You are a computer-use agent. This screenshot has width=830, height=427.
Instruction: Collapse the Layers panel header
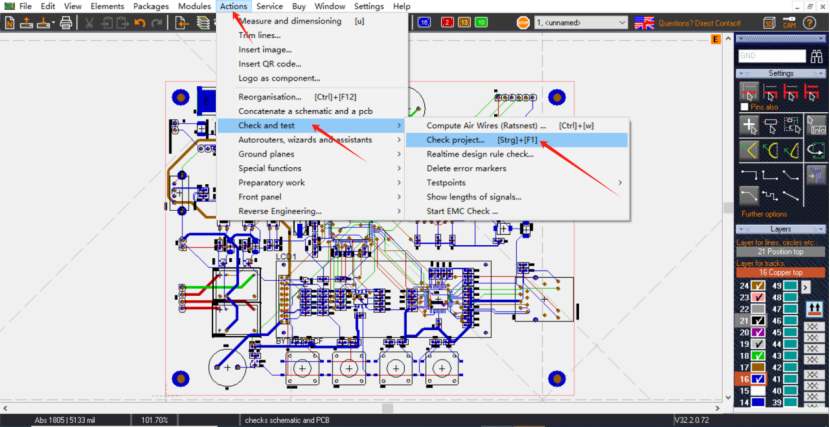click(x=781, y=229)
